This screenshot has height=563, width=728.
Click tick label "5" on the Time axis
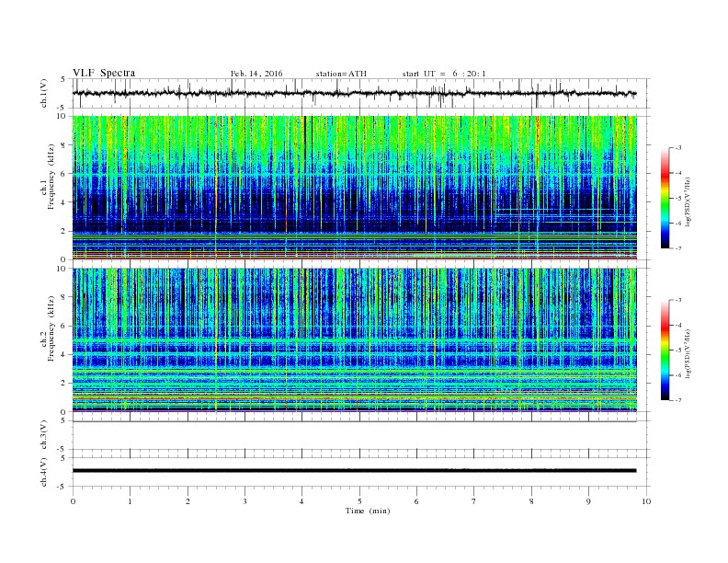tap(359, 501)
